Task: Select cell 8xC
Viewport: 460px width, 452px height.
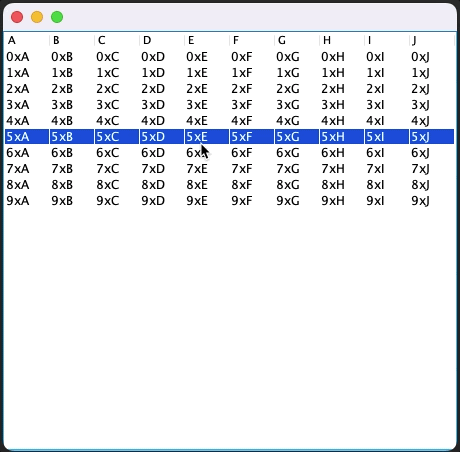Action: click(117, 185)
